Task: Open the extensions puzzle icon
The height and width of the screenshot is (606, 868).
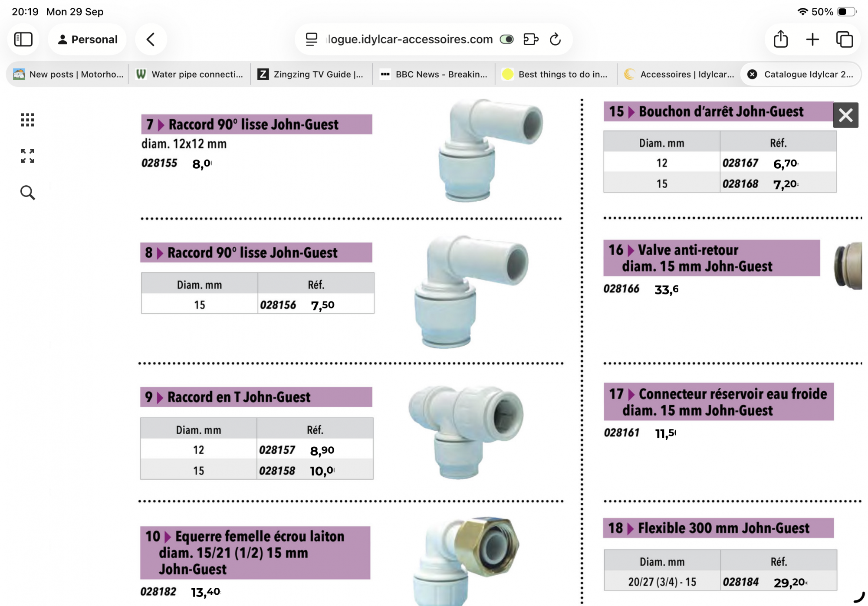Action: pyautogui.click(x=531, y=39)
